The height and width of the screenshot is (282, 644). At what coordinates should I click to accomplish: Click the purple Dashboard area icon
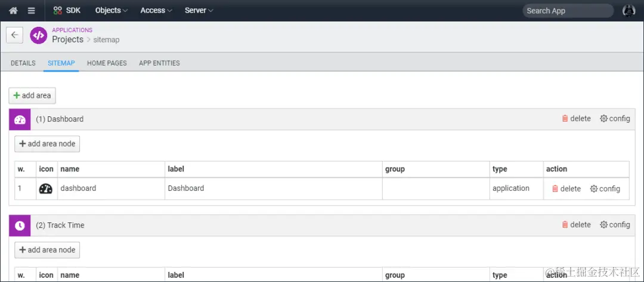click(20, 119)
